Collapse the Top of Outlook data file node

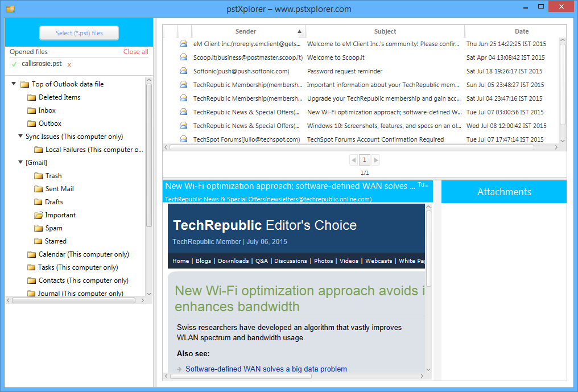point(14,84)
